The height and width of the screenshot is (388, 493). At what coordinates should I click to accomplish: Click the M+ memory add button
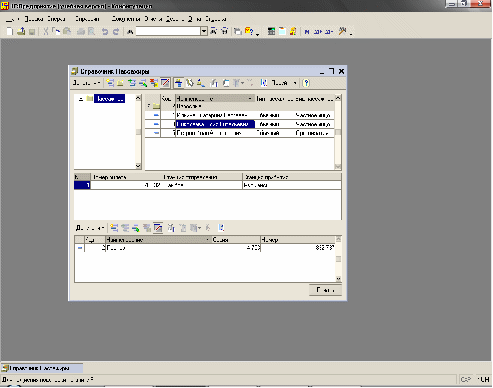tap(318, 32)
